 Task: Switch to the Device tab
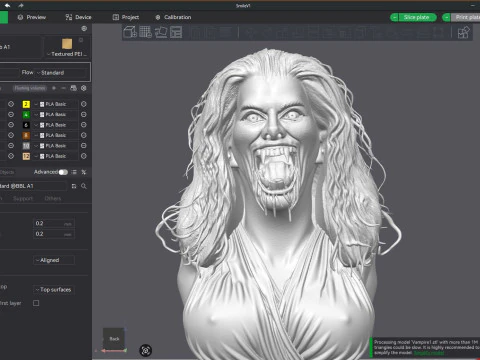[x=78, y=17]
